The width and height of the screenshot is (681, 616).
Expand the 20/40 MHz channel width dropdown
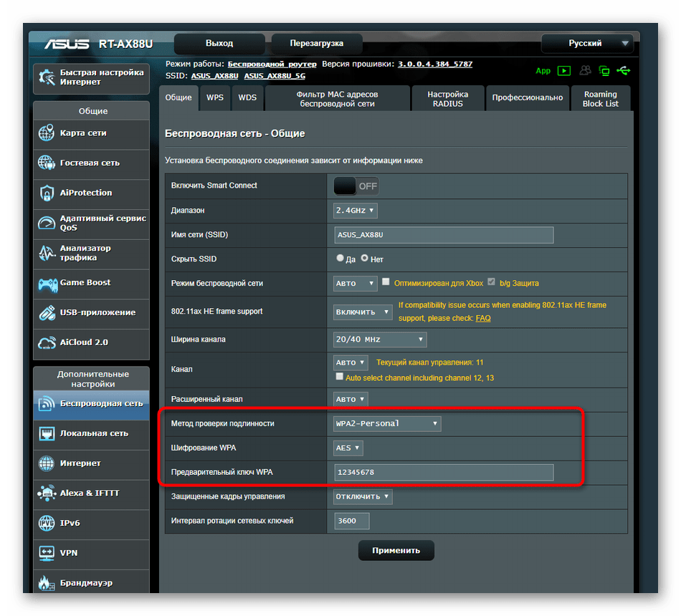click(x=380, y=340)
